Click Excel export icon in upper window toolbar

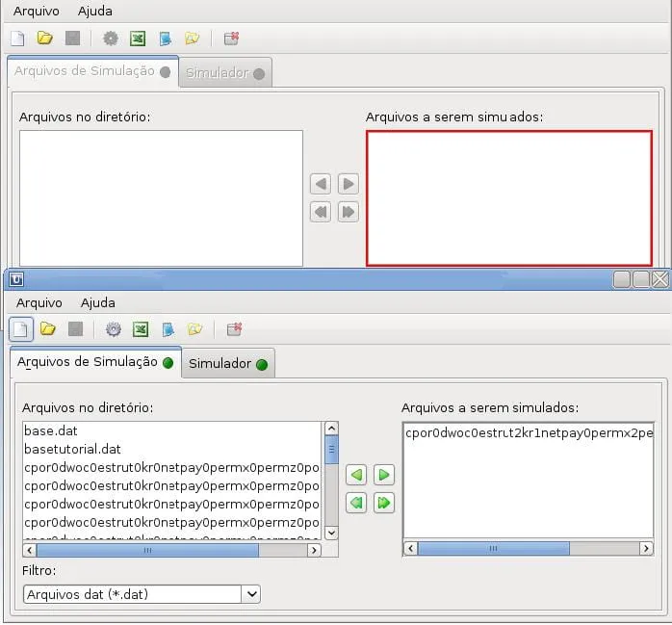[x=138, y=39]
